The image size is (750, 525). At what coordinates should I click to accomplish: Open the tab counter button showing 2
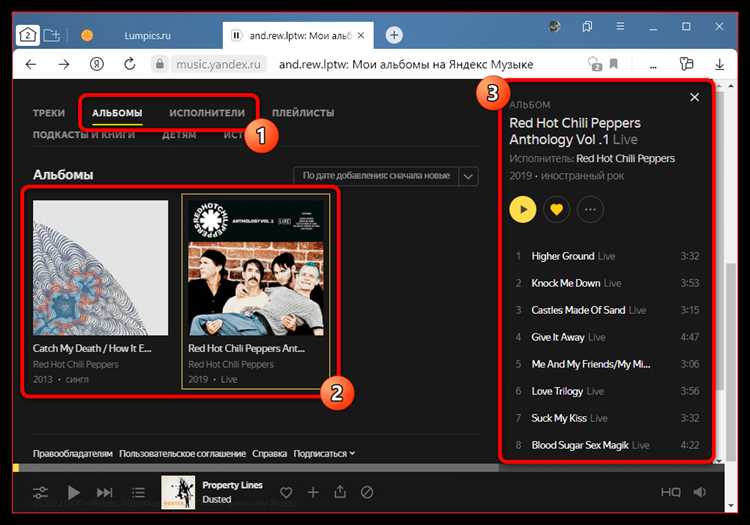click(27, 35)
